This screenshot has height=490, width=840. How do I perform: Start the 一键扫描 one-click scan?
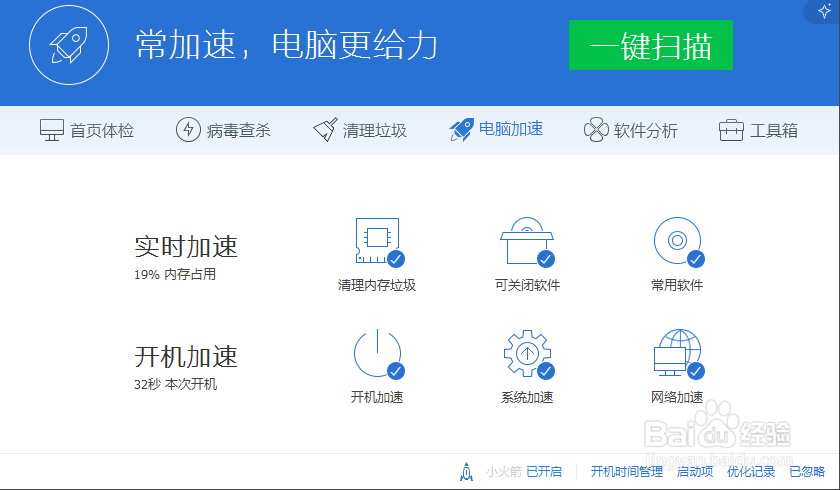pyautogui.click(x=650, y=45)
